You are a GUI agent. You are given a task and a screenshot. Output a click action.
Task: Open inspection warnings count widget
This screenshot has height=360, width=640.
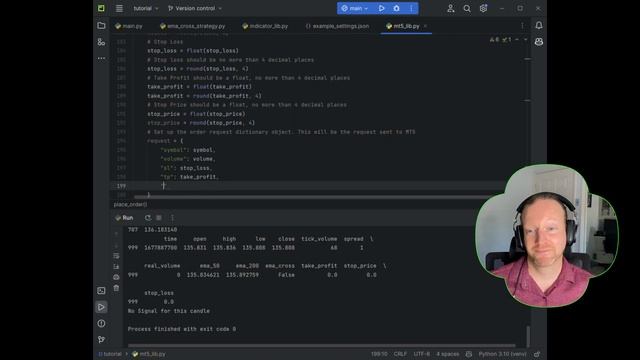[500, 40]
